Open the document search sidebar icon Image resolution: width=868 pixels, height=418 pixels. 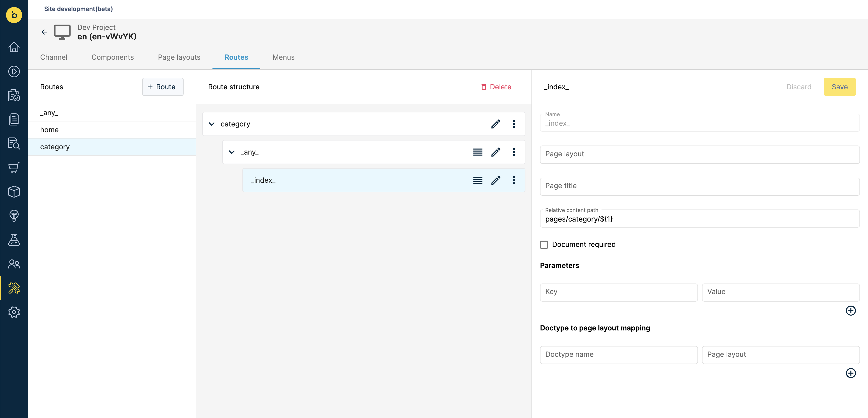[x=14, y=144]
